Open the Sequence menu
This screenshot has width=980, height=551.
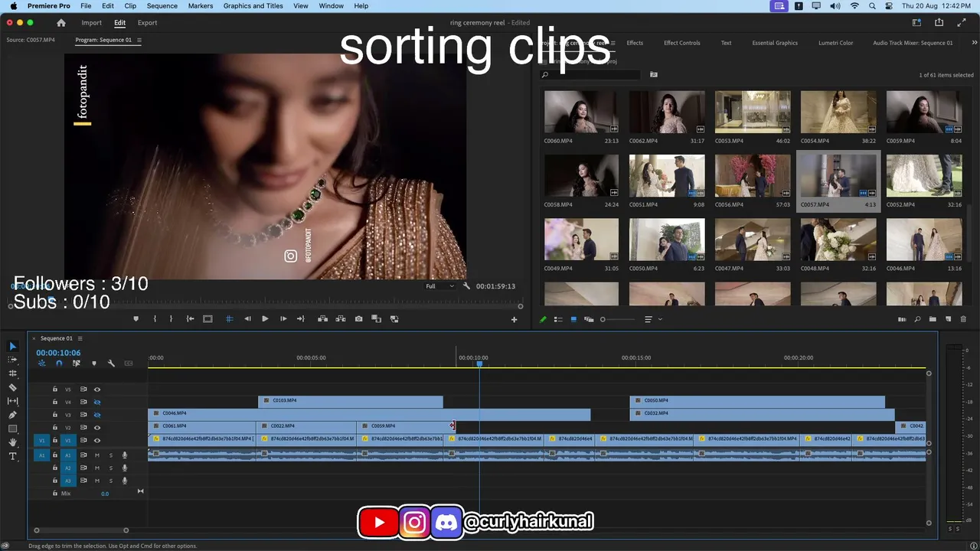tap(162, 6)
